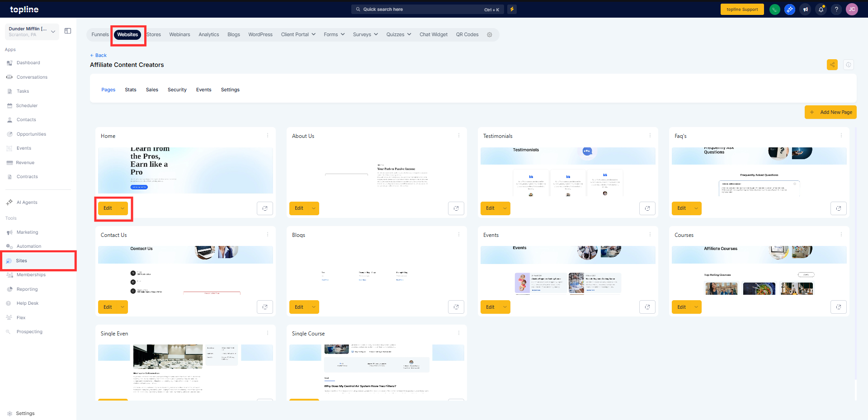Image resolution: width=868 pixels, height=420 pixels.
Task: Open the Contact Us page three-dot menu
Action: click(x=268, y=235)
